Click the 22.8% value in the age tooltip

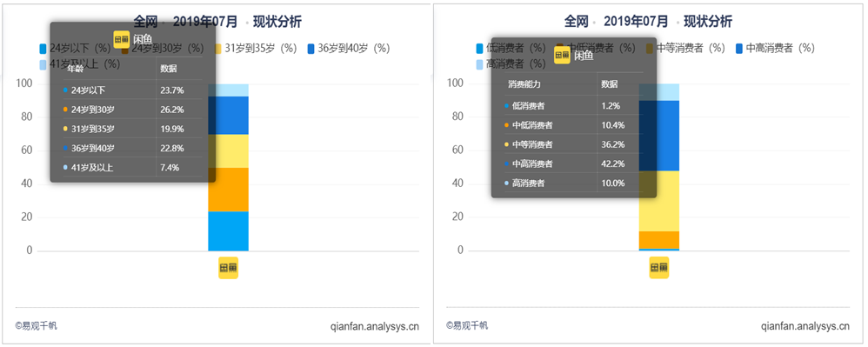point(172,149)
